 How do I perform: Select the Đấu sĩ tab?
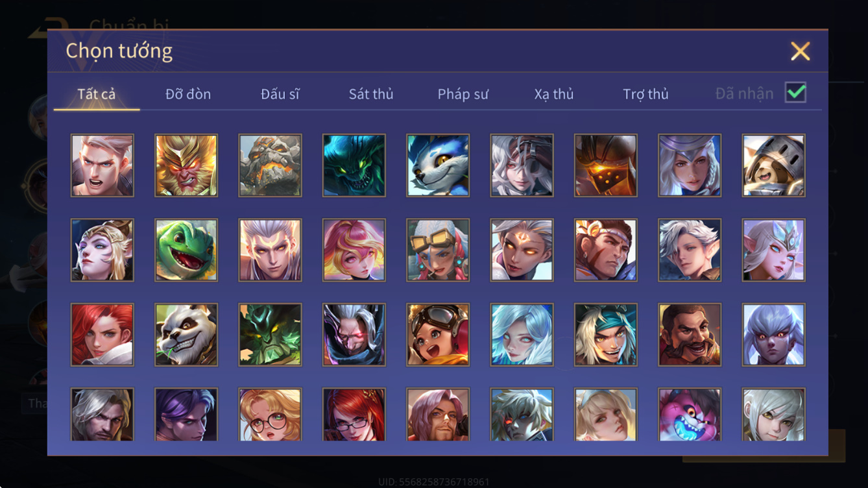coord(280,94)
